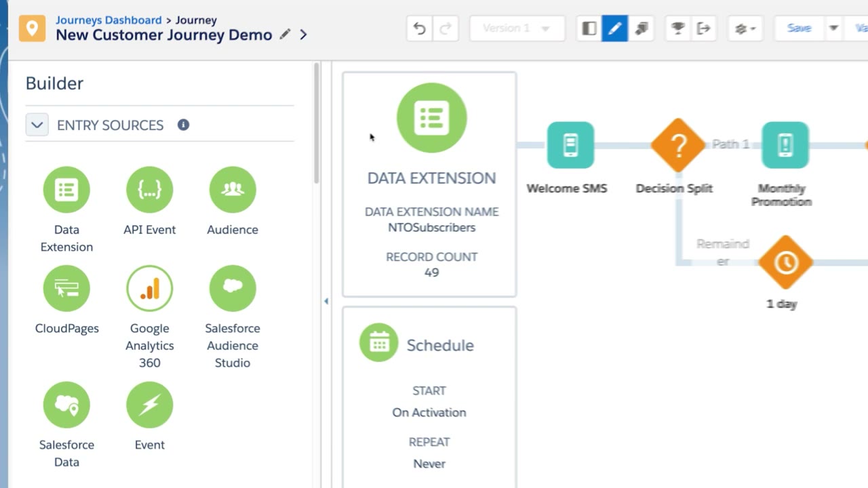Click the Path 1 label
This screenshot has width=868, height=488.
point(731,144)
